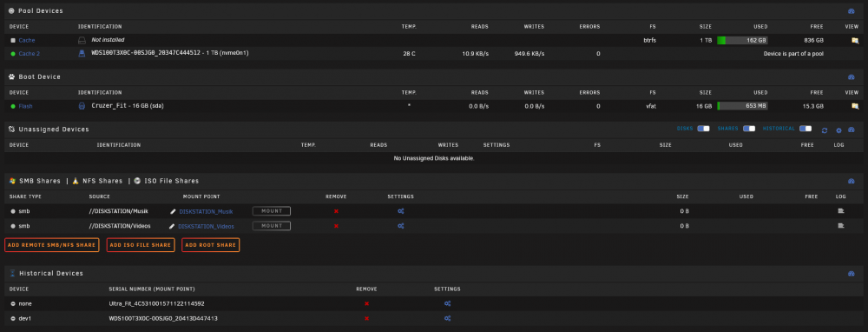Browse the Cache pool folder view icon
This screenshot has height=332, width=868.
(855, 41)
